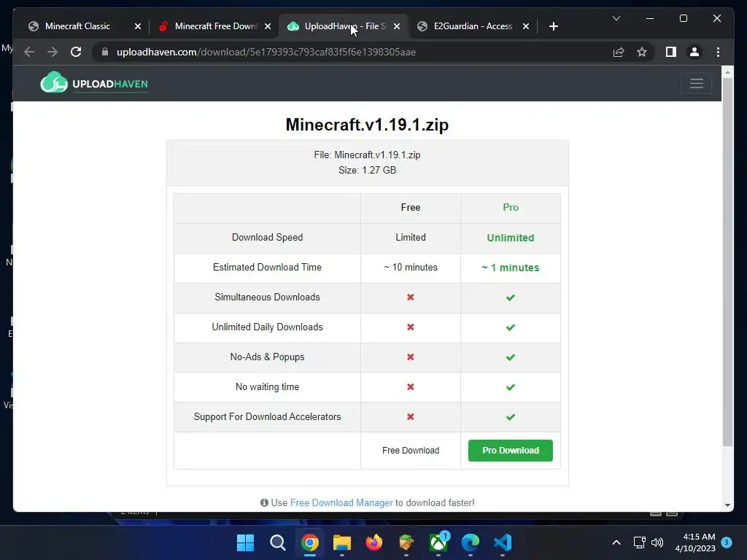Click the 'Unlimited' speed value
Viewport: 747px width, 560px height.
tap(510, 238)
